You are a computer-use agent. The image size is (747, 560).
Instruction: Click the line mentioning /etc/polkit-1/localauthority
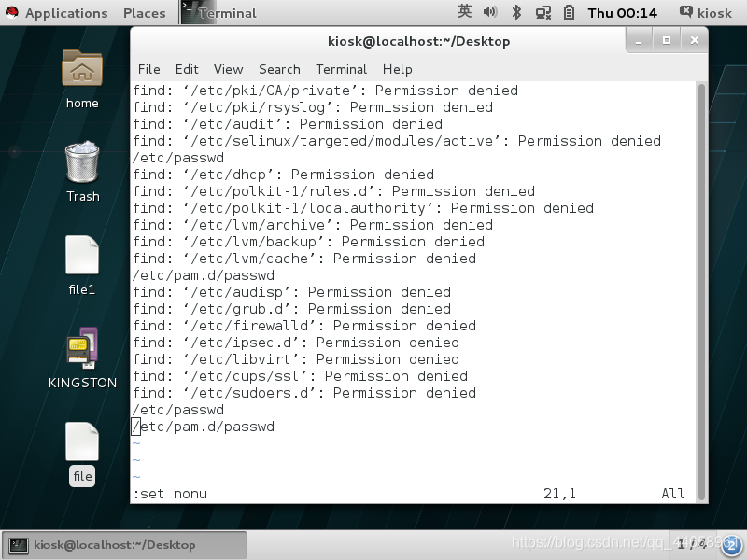click(x=363, y=208)
